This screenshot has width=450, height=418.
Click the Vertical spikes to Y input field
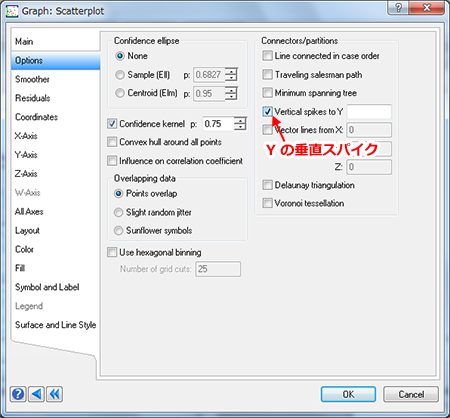[369, 112]
